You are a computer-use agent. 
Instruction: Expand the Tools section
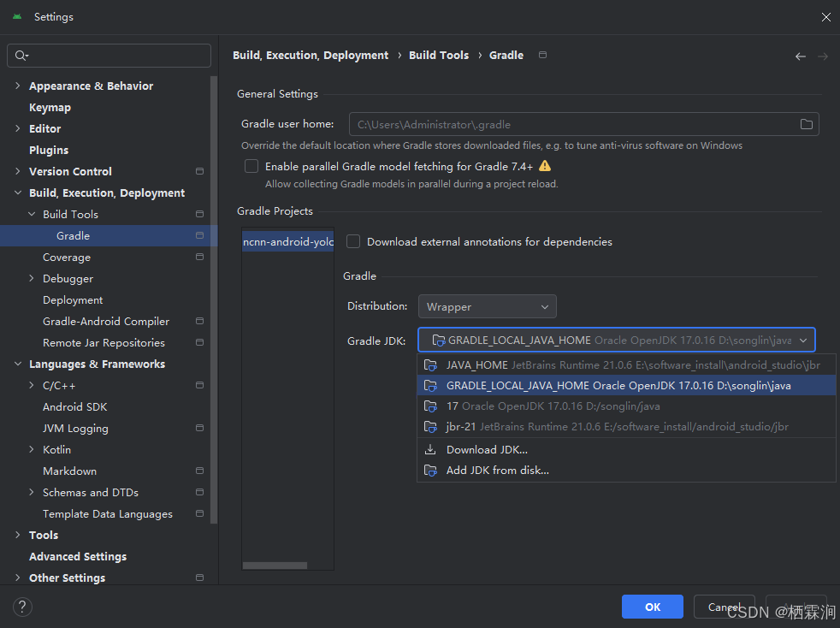18,535
